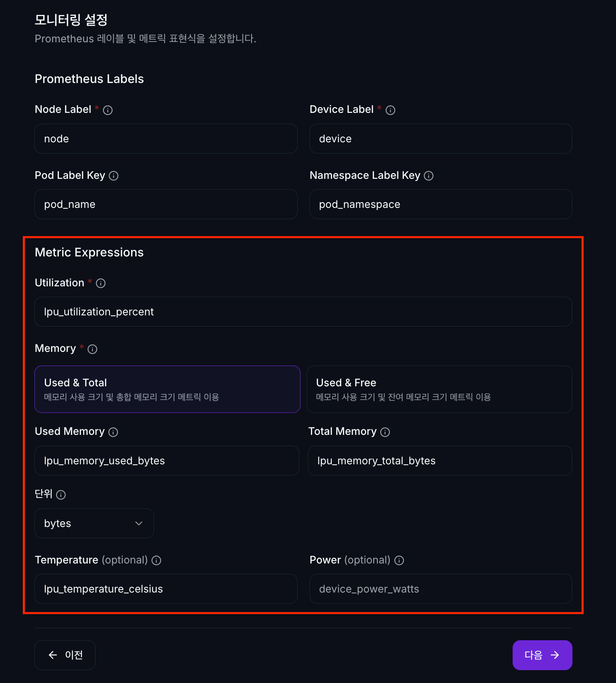The image size is (616, 683).
Task: Select the Used & Free memory option
Action: tap(439, 389)
